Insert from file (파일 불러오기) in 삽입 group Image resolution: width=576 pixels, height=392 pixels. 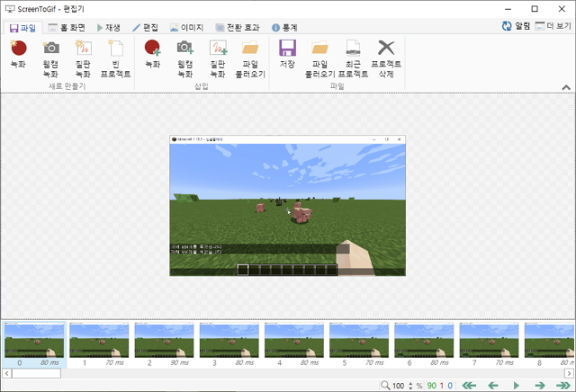coord(250,58)
